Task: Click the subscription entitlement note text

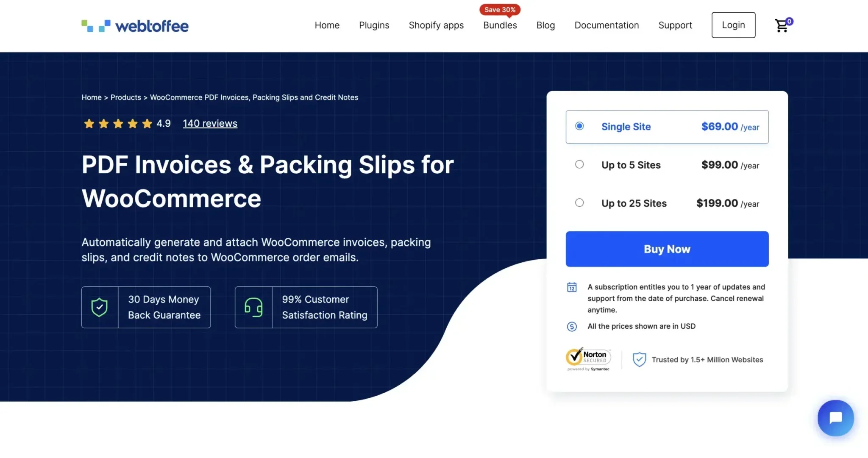Action: [x=676, y=298]
